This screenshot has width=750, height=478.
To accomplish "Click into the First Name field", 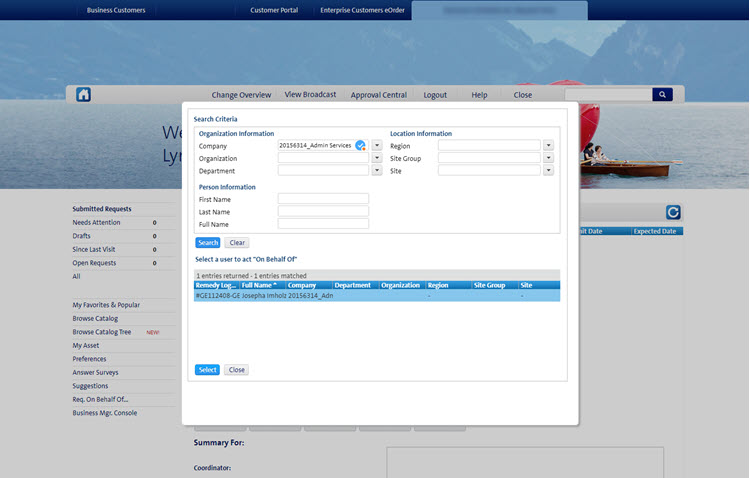I will (323, 199).
